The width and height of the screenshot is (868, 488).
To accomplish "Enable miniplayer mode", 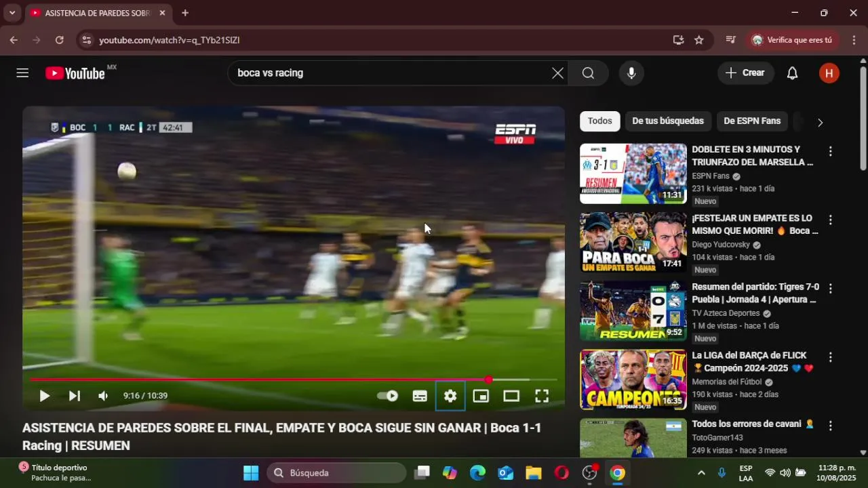I will (x=481, y=396).
